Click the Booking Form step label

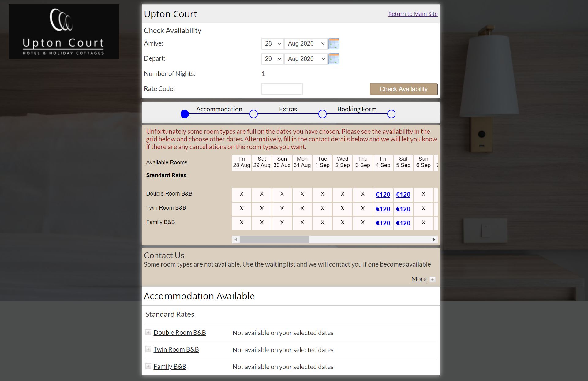[357, 109]
